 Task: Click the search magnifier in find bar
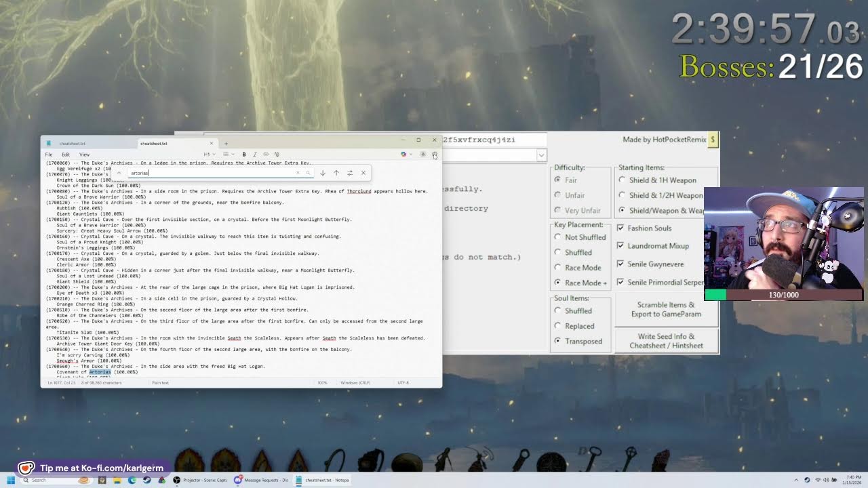pos(308,173)
